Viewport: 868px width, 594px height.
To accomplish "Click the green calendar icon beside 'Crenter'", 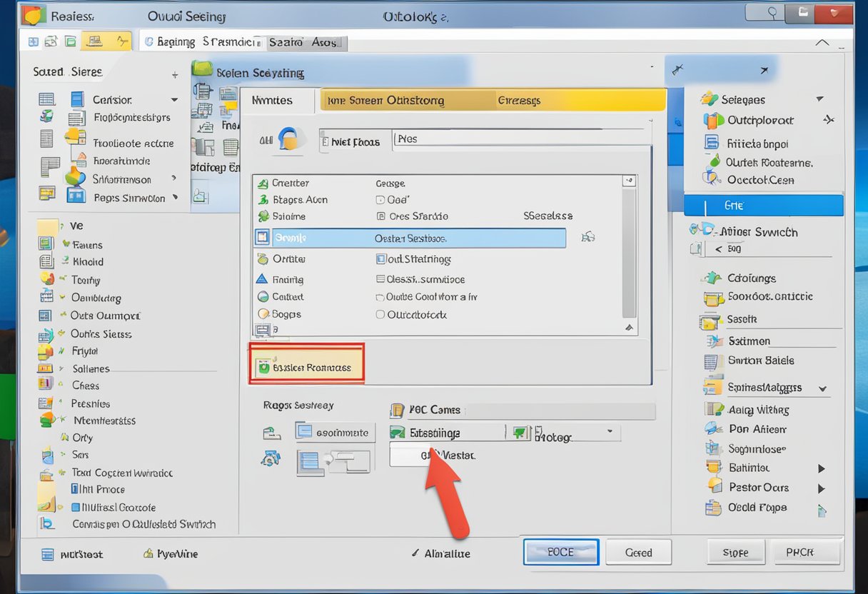I will click(x=263, y=183).
